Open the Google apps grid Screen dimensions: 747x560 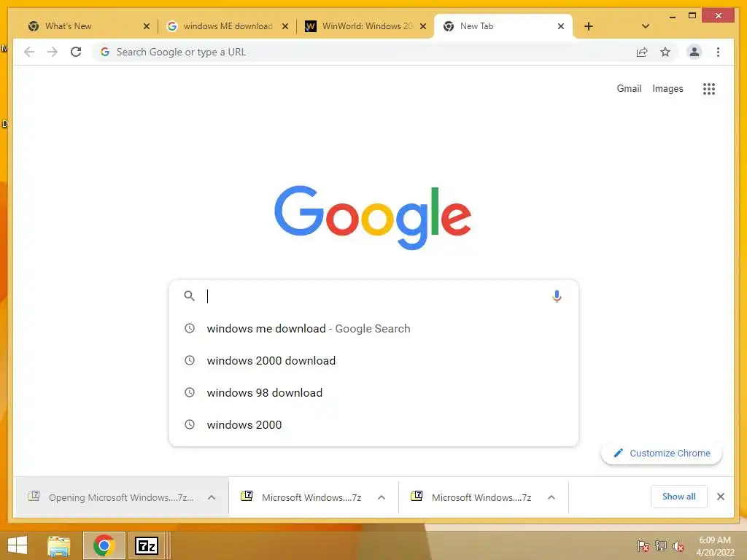[x=709, y=88]
